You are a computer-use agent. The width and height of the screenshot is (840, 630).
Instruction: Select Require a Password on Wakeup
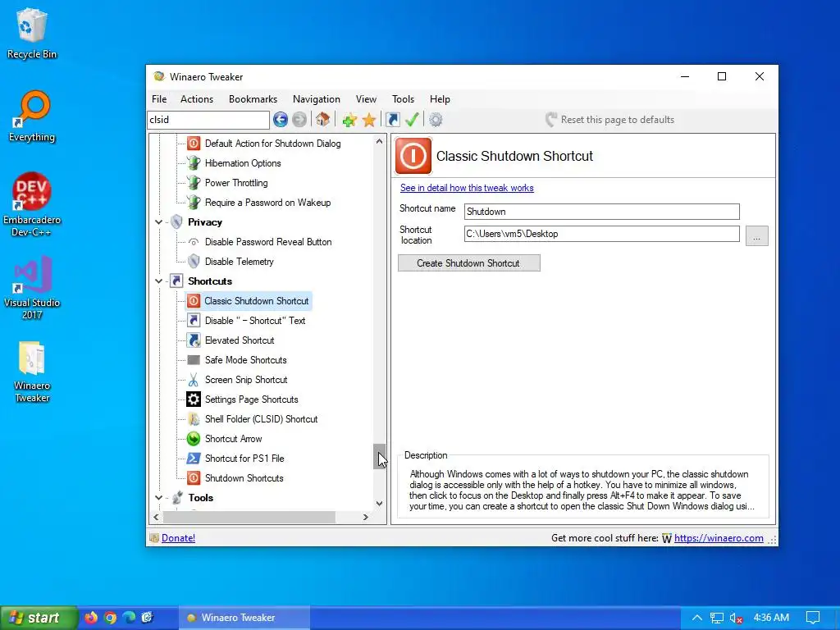(x=268, y=203)
